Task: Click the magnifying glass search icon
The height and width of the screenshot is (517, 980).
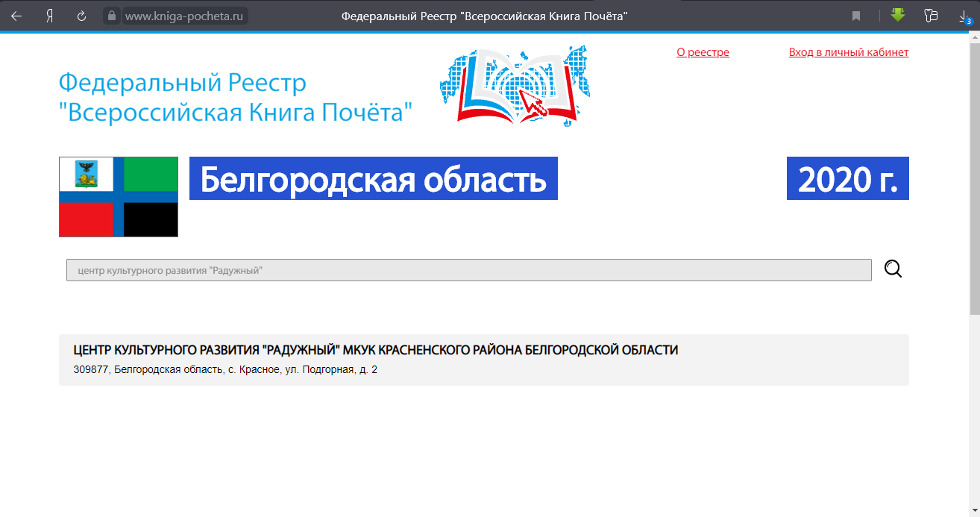Action: coord(893,269)
